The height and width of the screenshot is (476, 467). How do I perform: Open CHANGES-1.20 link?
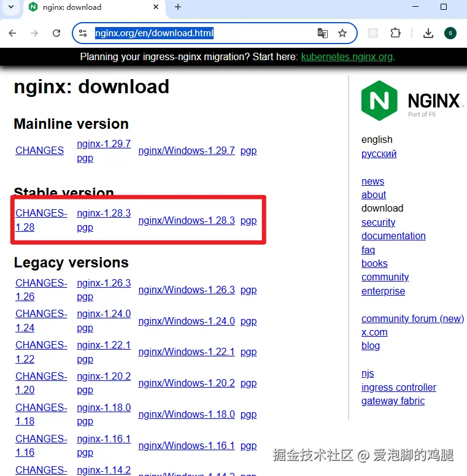41,383
